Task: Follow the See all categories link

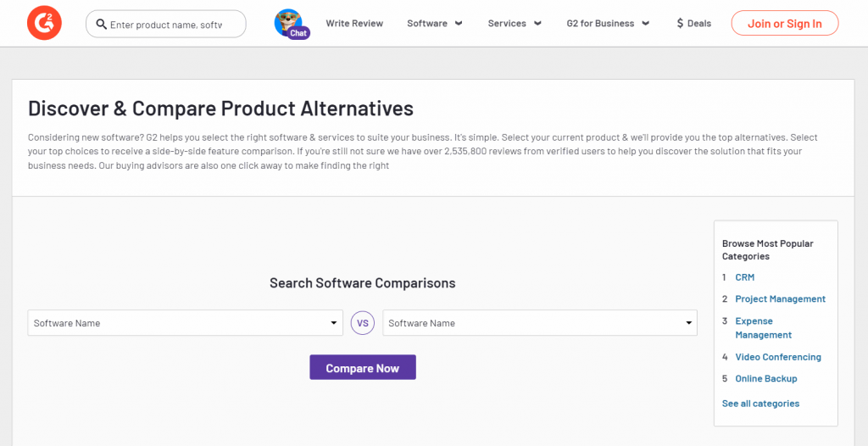Action: pyautogui.click(x=760, y=404)
